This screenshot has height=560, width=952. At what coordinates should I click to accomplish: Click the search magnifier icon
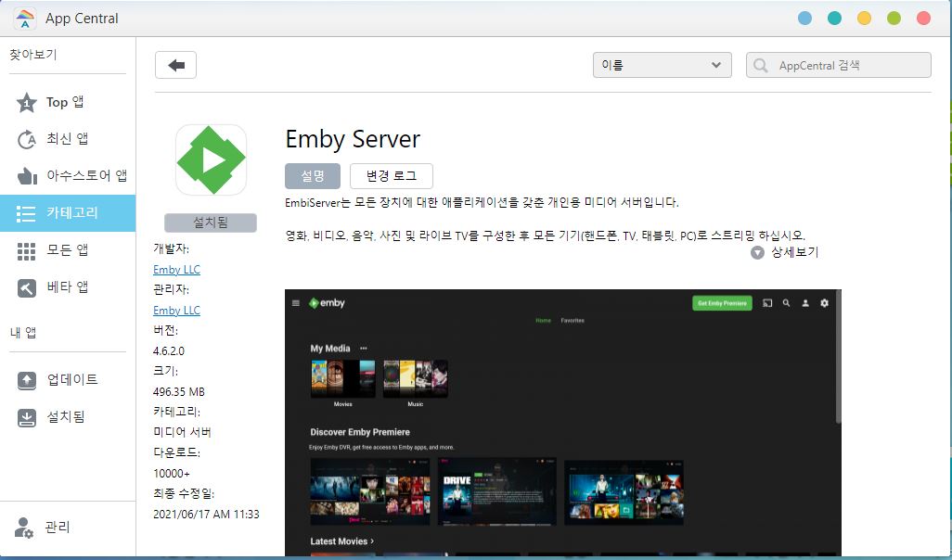coord(760,65)
